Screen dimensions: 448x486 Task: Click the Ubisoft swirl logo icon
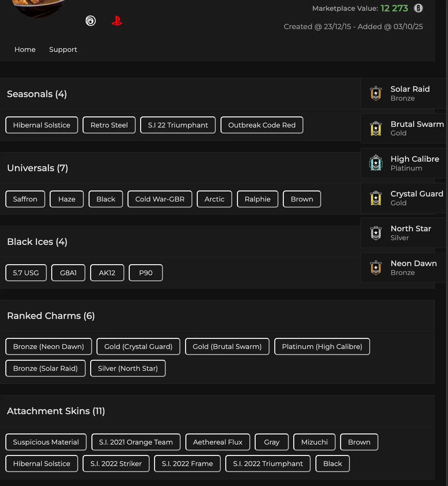click(x=90, y=21)
